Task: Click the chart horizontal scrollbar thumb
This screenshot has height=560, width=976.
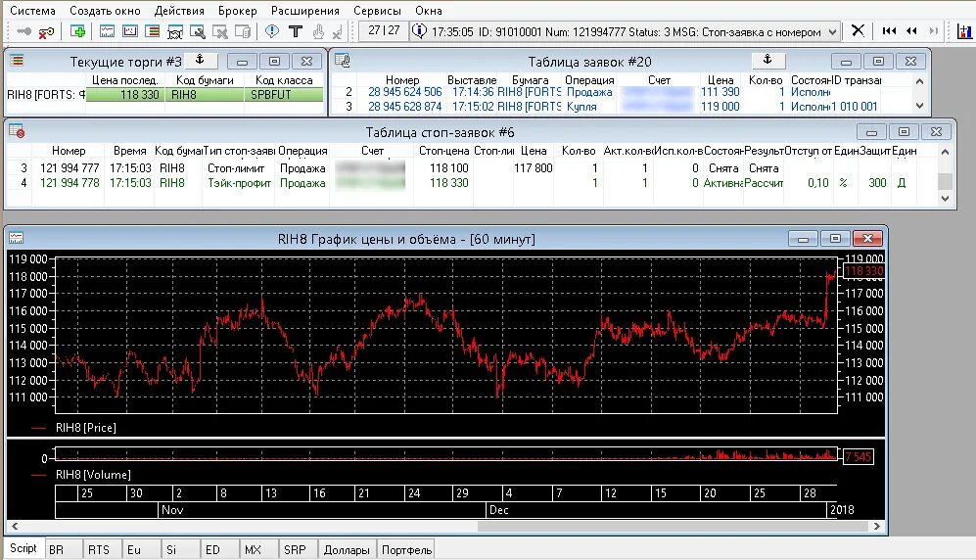Action: pos(673,526)
